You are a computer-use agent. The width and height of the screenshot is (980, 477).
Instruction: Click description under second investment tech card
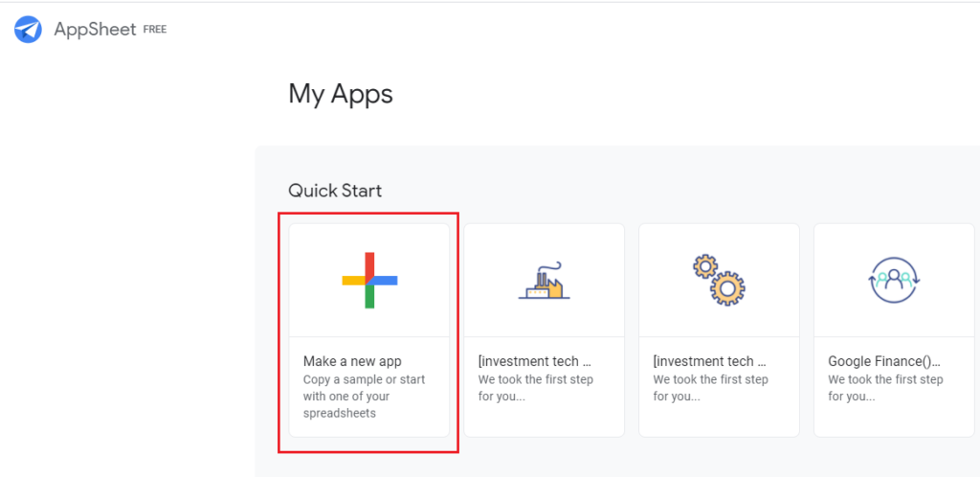[711, 387]
